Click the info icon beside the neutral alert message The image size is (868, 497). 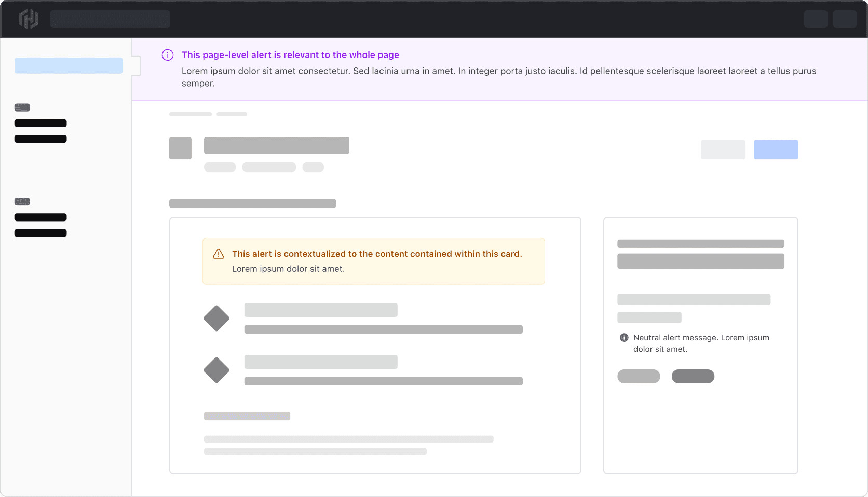[624, 338]
